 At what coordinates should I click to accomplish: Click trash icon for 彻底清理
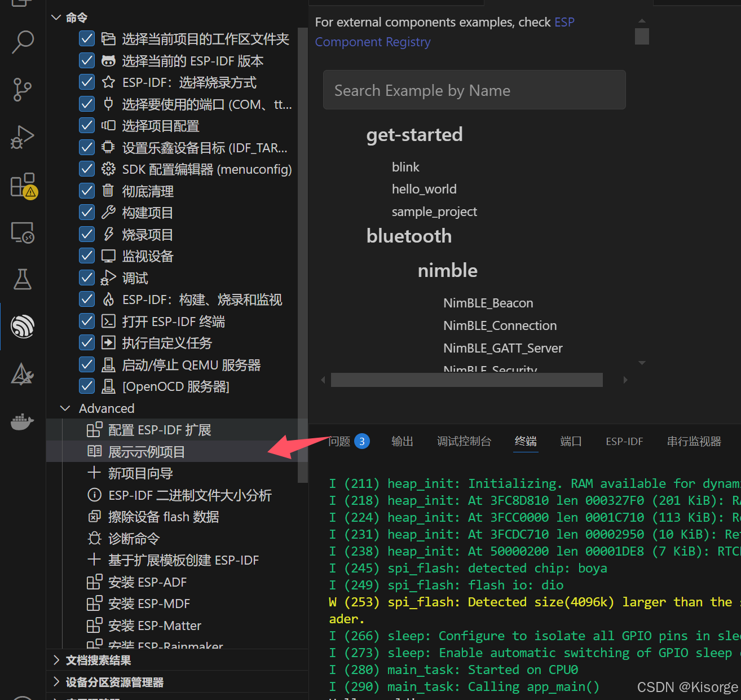click(x=108, y=191)
